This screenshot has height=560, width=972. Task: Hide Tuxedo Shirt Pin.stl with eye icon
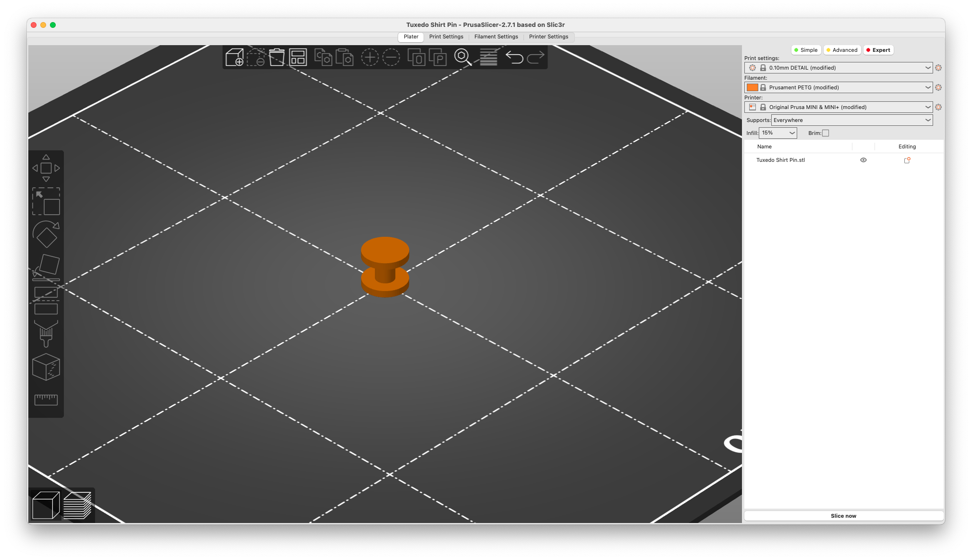pos(863,160)
